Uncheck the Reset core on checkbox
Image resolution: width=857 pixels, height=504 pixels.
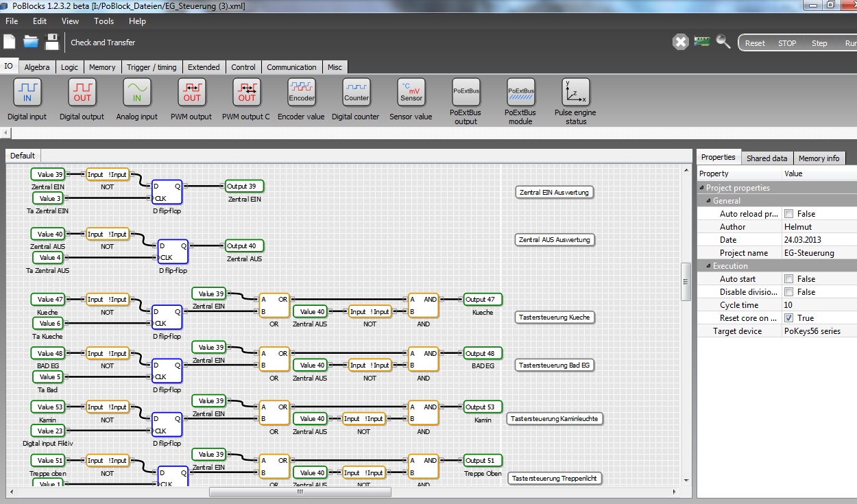tap(788, 318)
